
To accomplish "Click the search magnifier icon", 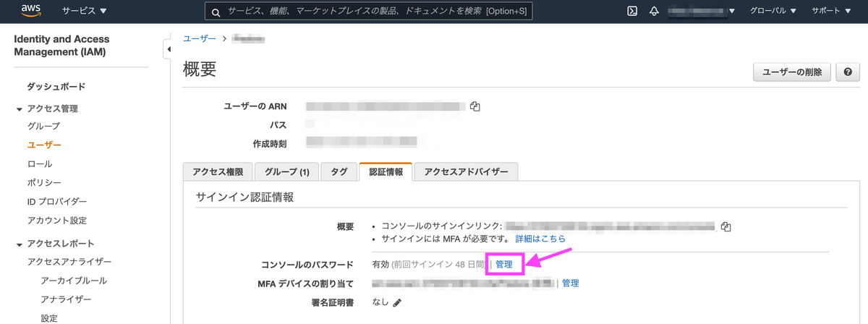I will tap(216, 12).
